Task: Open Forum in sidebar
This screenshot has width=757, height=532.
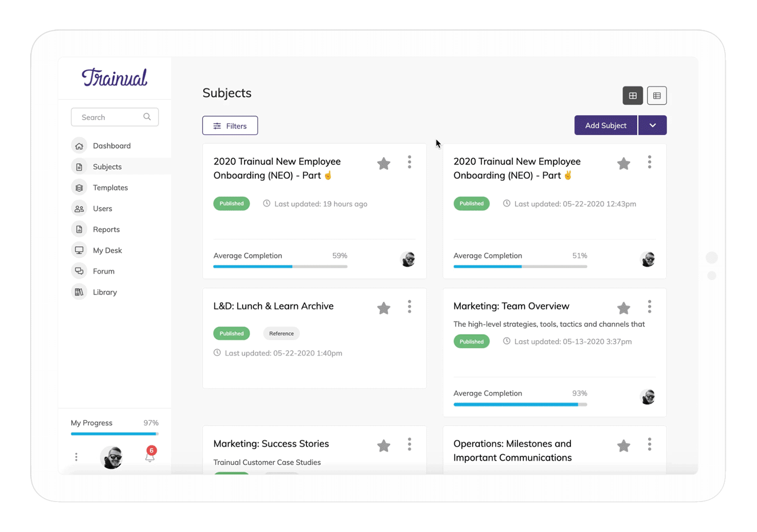Action: coord(104,271)
